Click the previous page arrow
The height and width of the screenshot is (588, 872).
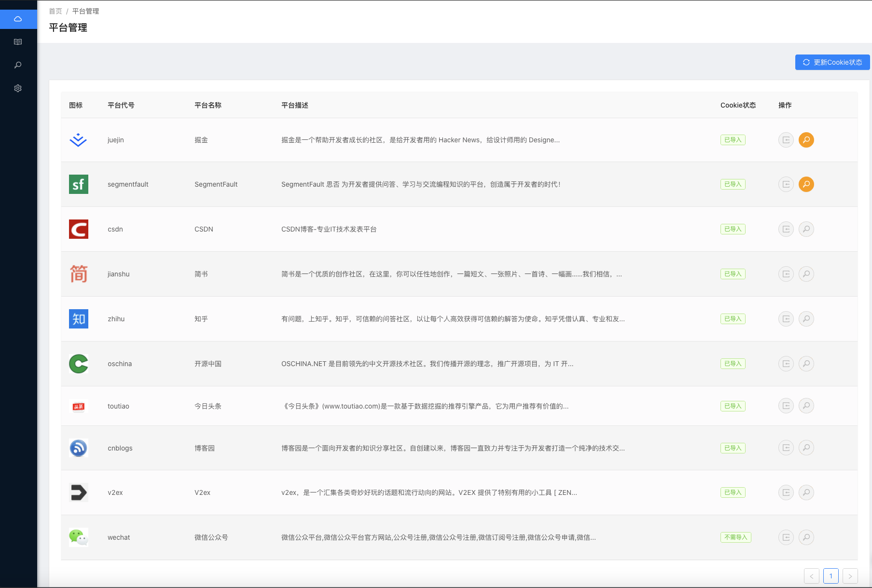[812, 576]
